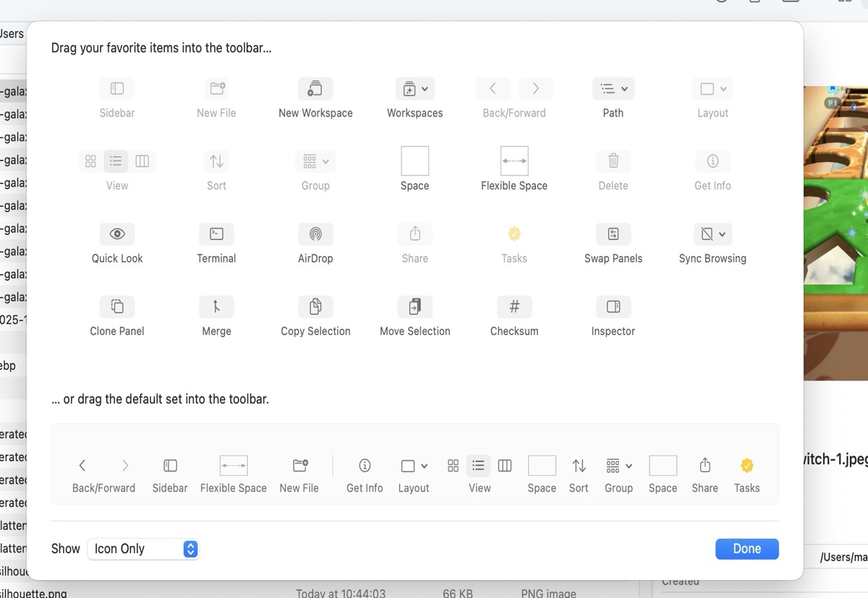Open the Group dropdown in the default set
Viewport: 868px width, 598px height.
pos(619,466)
